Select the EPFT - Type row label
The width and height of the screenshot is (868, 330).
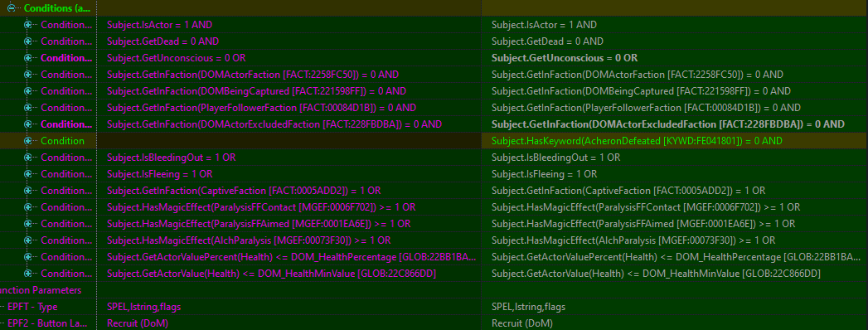point(32,307)
